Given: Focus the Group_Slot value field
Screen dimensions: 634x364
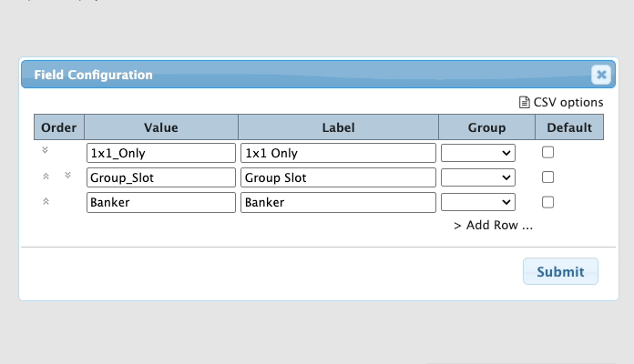Looking at the screenshot, I should coord(161,177).
